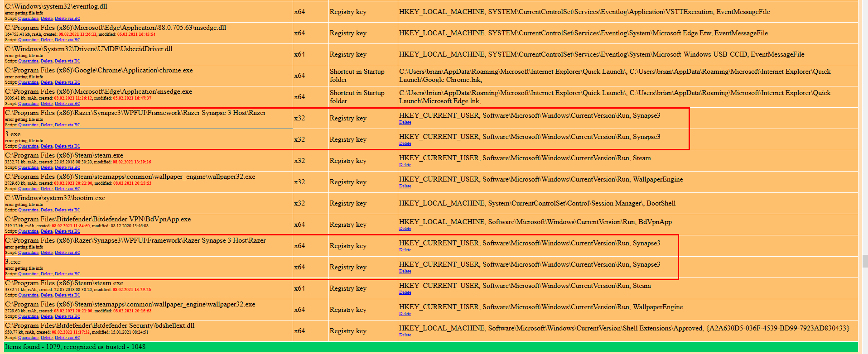Click Delete via BC under UsbccidDriver.dll
868x354 pixels.
pyautogui.click(x=68, y=61)
